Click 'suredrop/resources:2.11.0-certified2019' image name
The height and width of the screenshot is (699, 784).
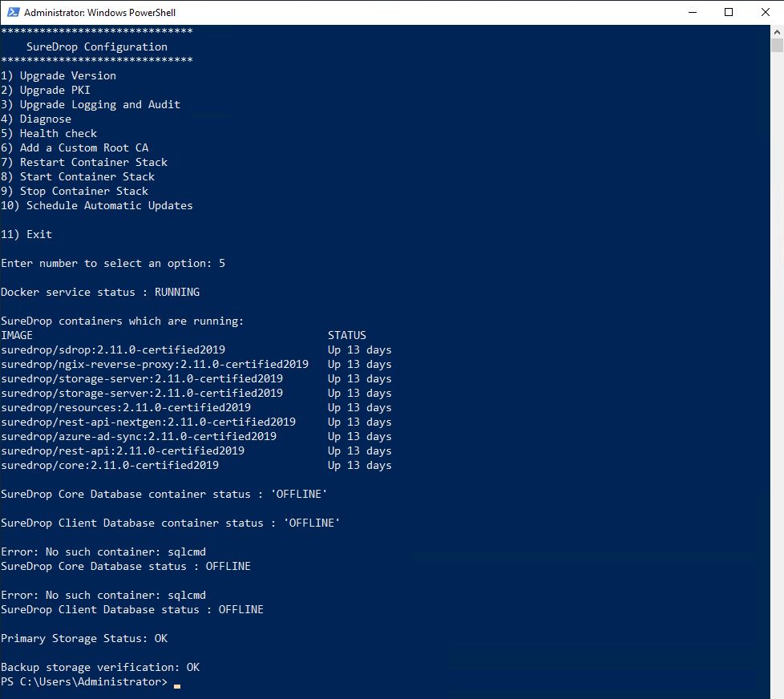click(126, 408)
